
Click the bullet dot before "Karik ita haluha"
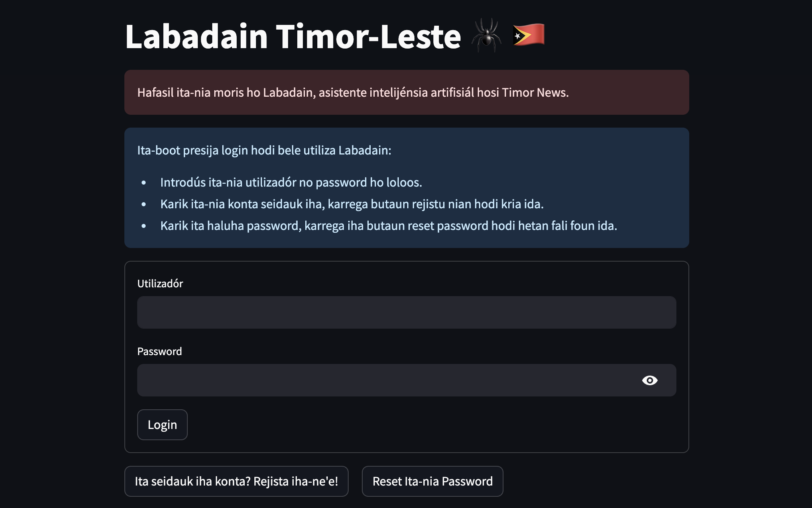pyautogui.click(x=144, y=226)
